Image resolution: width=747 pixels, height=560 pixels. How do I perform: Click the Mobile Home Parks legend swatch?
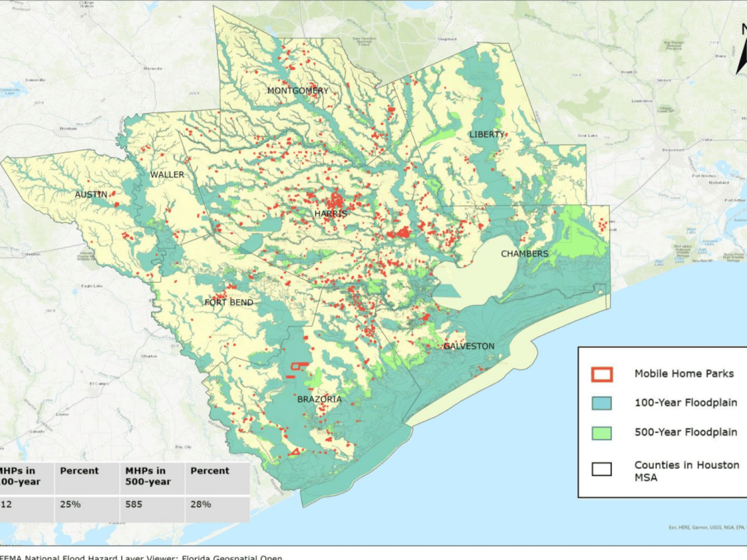pyautogui.click(x=602, y=374)
